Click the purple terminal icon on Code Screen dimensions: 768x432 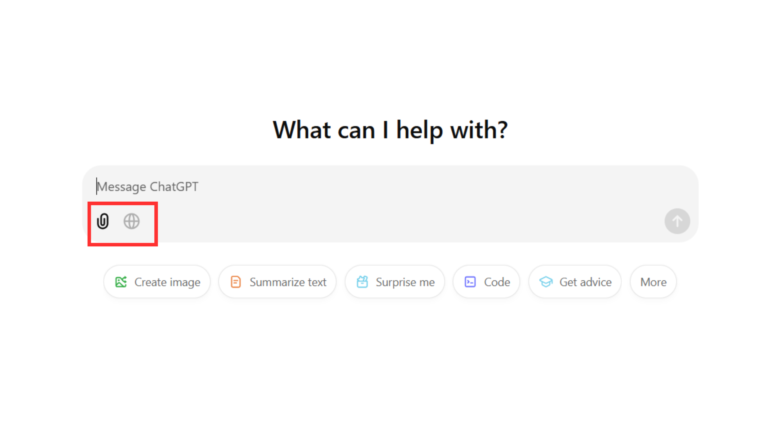tap(470, 282)
